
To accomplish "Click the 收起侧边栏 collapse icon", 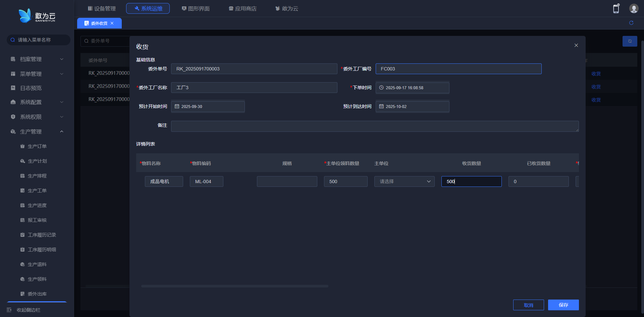I will [x=9, y=310].
